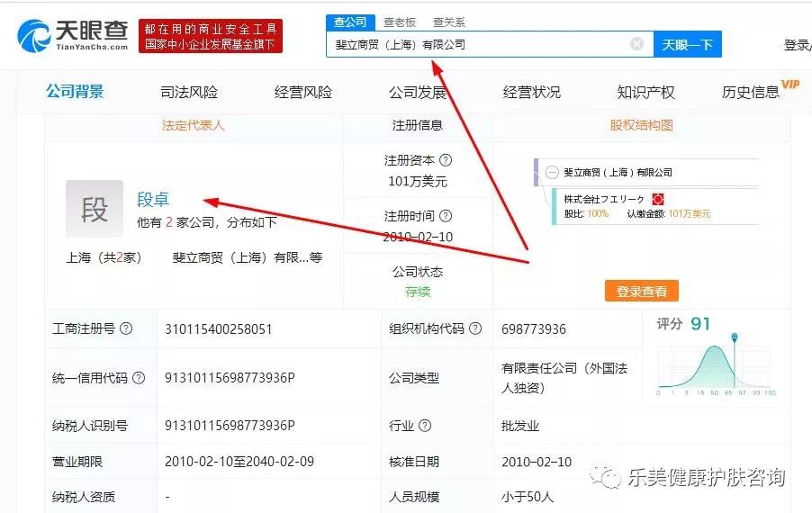
Task: Click the 登录 link at top right
Action: click(798, 45)
